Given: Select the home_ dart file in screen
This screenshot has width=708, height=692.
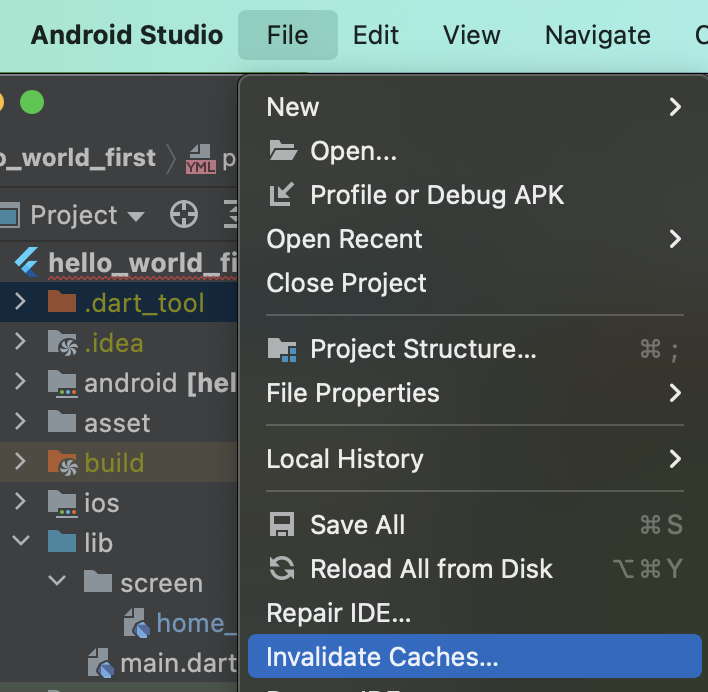Looking at the screenshot, I should coord(196,624).
